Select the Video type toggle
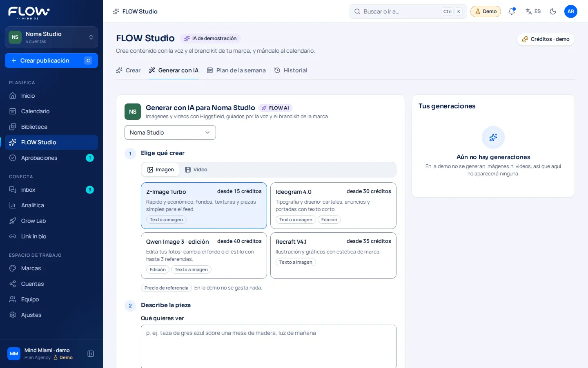The width and height of the screenshot is (588, 368). point(196,170)
